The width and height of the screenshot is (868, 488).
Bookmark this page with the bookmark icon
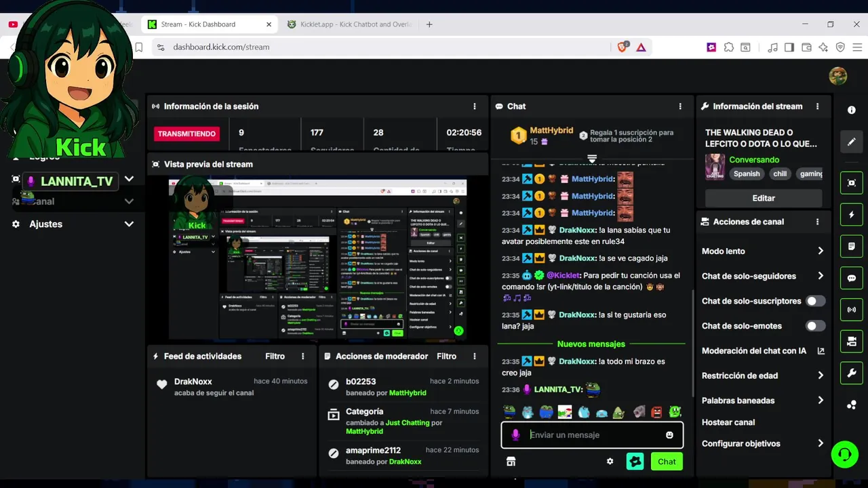point(138,47)
